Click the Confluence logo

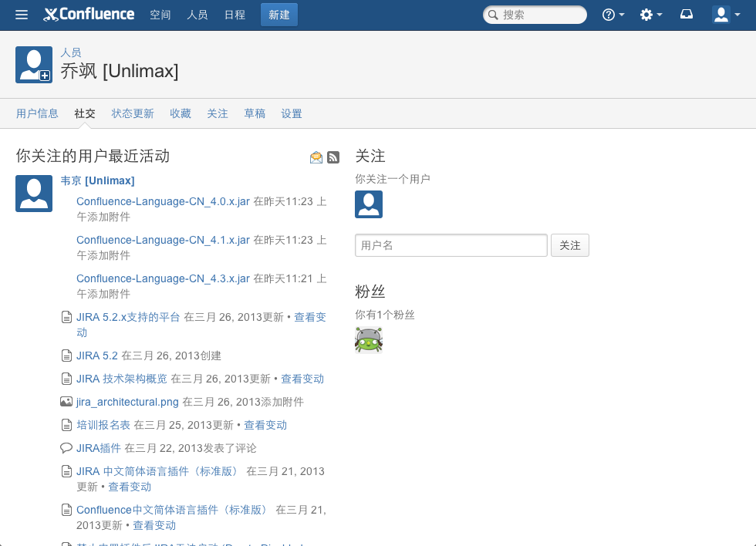89,14
